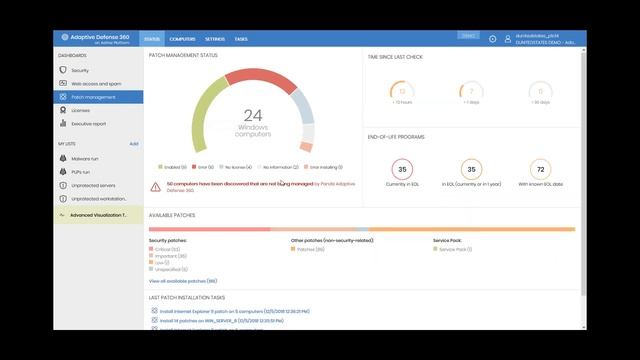Click the non-security Patches entry
This screenshot has height=360, width=640.
coord(308,249)
